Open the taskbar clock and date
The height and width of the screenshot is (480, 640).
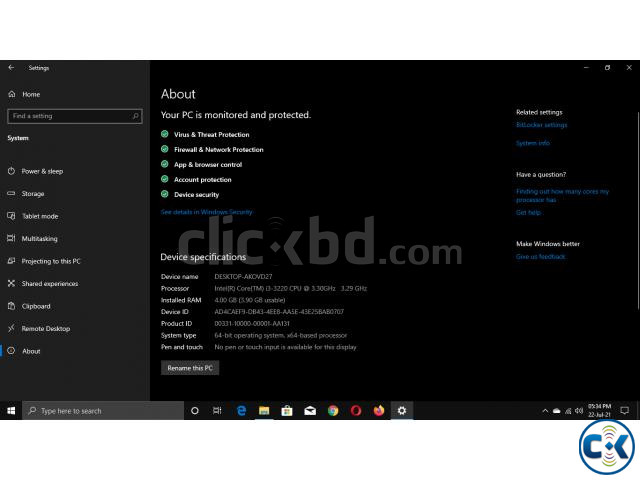599,411
